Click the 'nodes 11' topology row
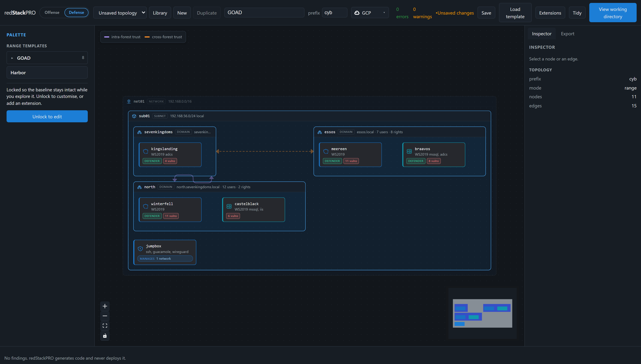This screenshot has width=641, height=364. pos(583,97)
